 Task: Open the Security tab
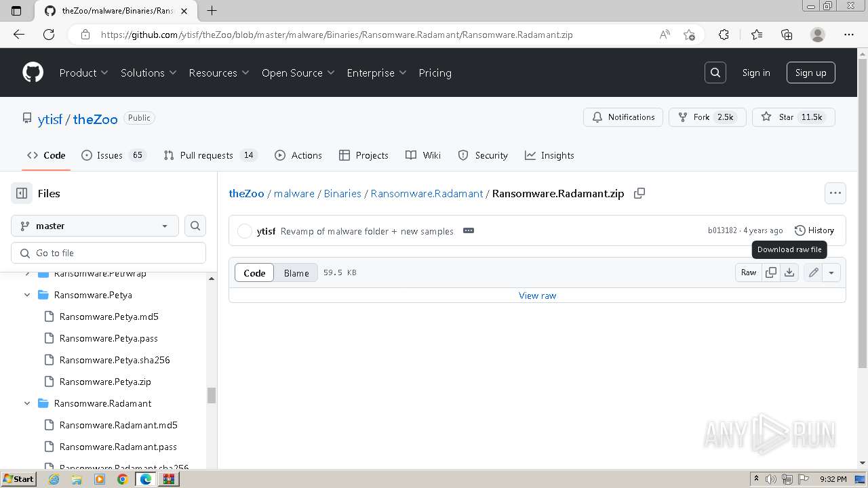(x=483, y=155)
